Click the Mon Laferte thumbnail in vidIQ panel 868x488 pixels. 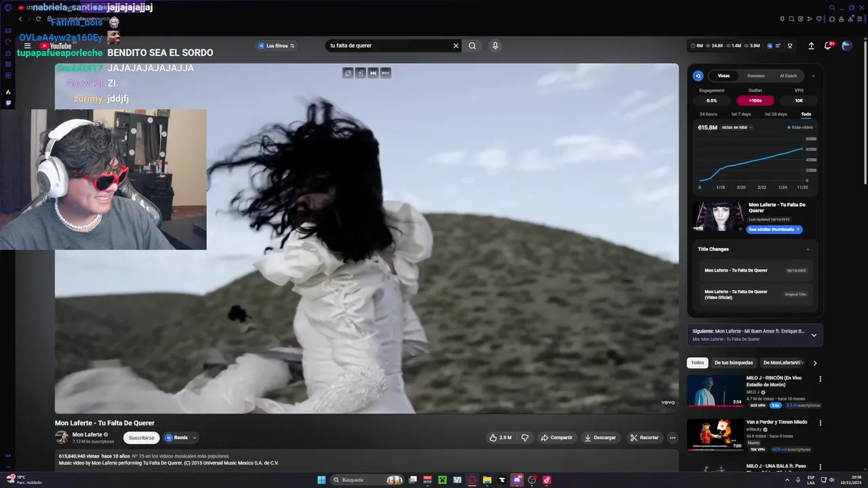[x=717, y=216]
